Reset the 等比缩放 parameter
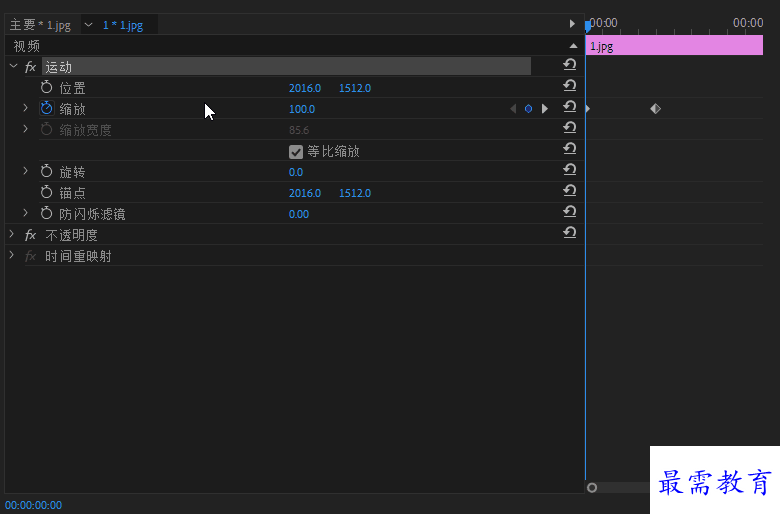This screenshot has width=780, height=514. coord(570,148)
